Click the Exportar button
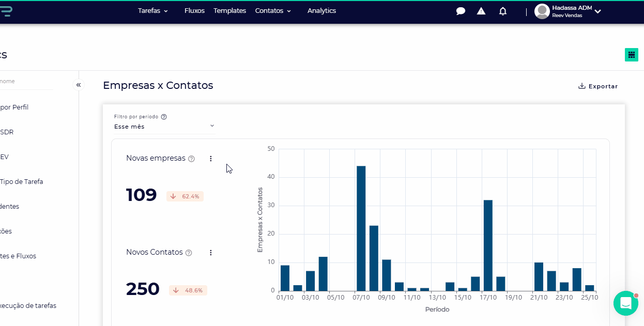 point(598,86)
